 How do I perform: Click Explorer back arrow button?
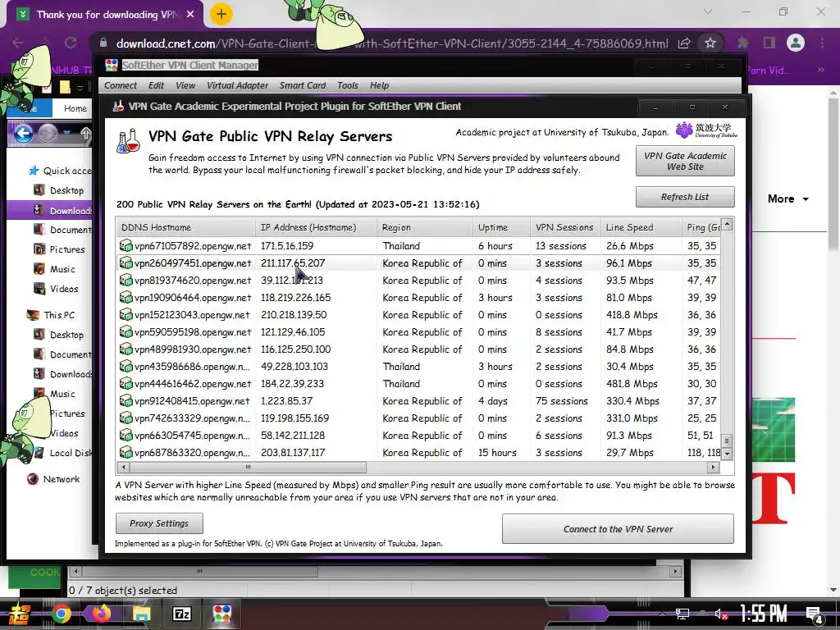(23, 133)
